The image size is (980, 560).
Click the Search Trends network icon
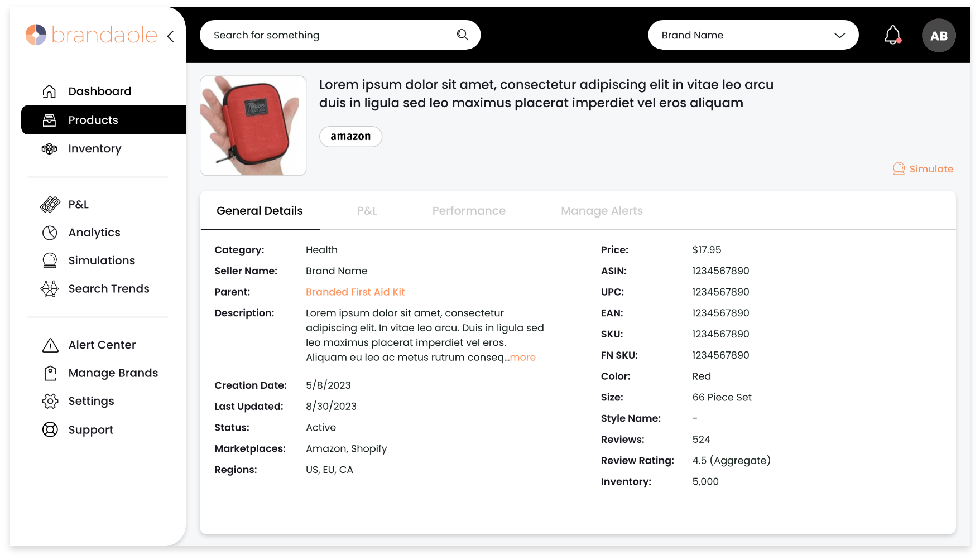pyautogui.click(x=50, y=289)
